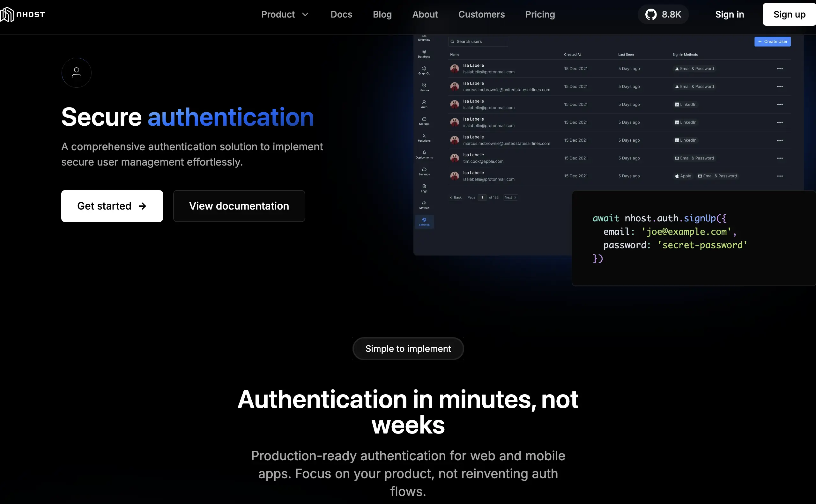This screenshot has height=504, width=816.
Task: Click View documentation button
Action: point(239,206)
